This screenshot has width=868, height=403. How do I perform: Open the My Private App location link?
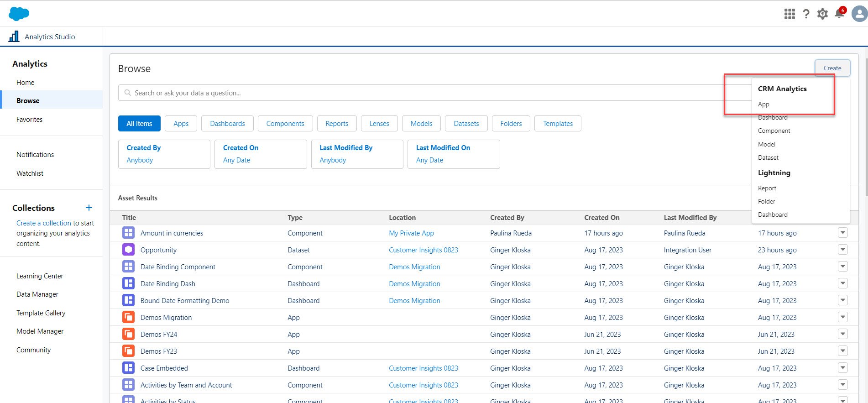click(x=411, y=233)
